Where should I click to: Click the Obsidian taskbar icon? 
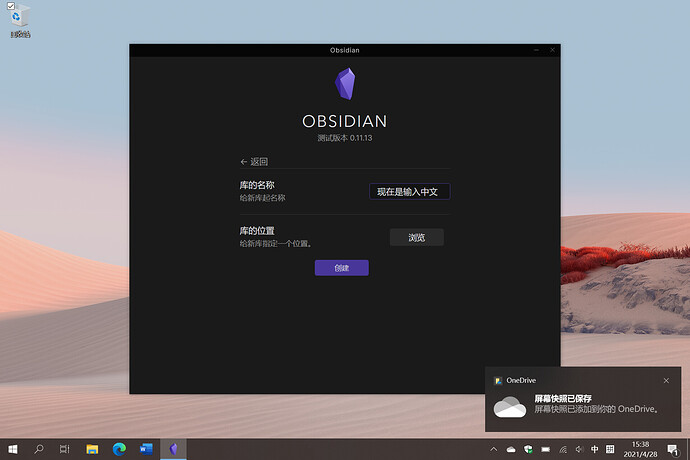(x=173, y=449)
